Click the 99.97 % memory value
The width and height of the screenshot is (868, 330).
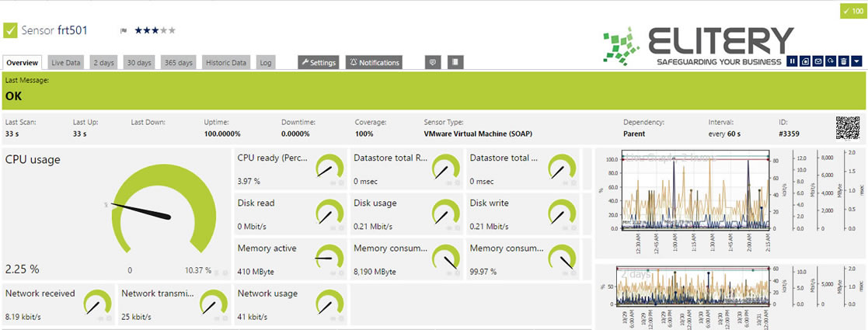tap(483, 272)
